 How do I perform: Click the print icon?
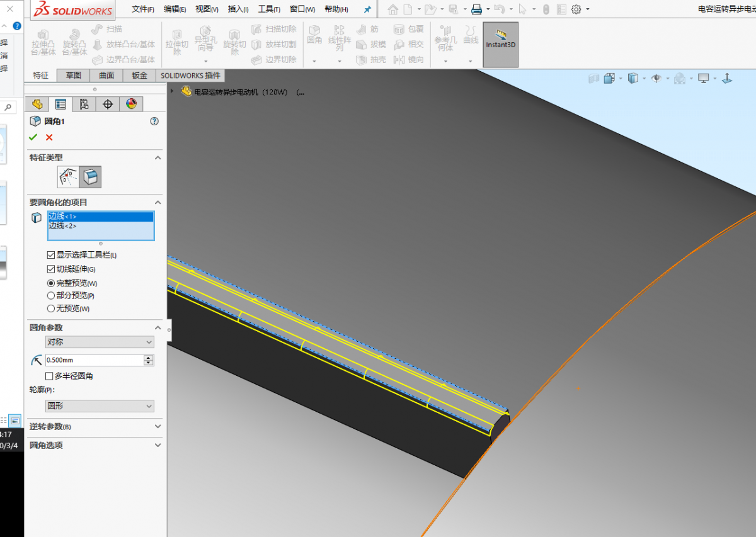[x=477, y=9]
